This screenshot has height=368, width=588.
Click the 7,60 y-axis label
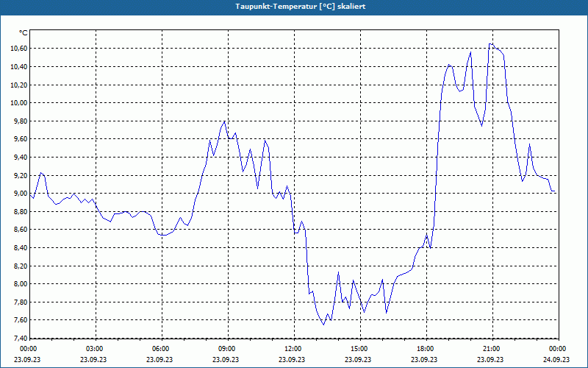(x=20, y=320)
